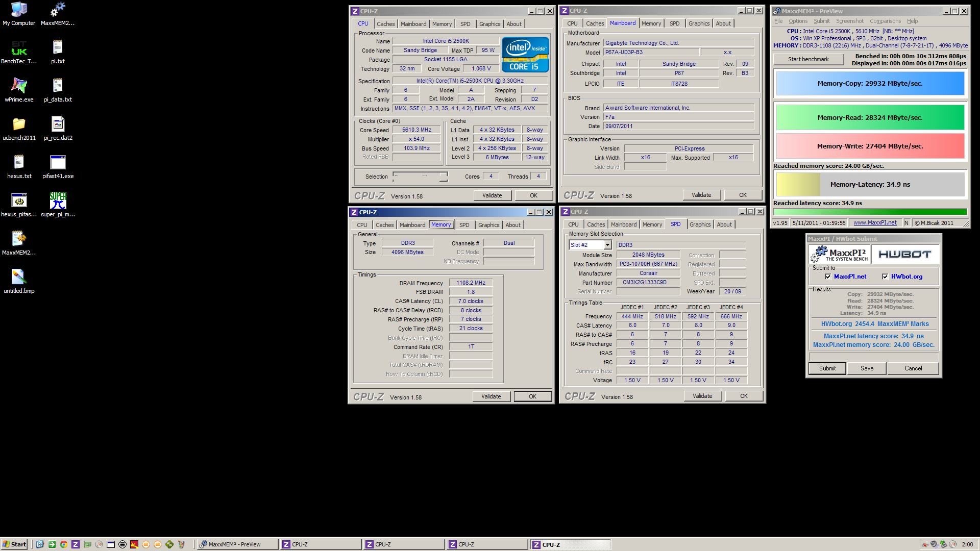Select the hexus.txt file icon

click(x=19, y=167)
